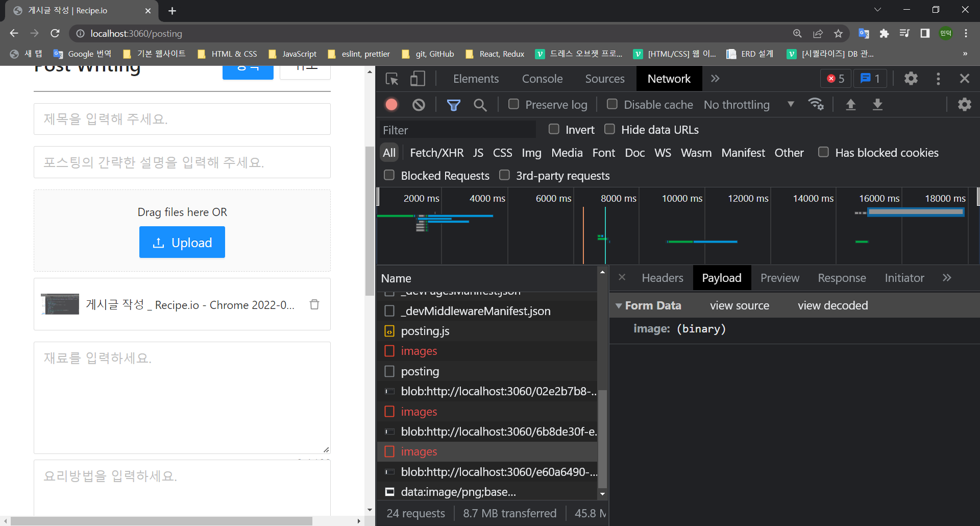The image size is (980, 526).
Task: Open the JavaScript bookmark folder
Action: 292,54
